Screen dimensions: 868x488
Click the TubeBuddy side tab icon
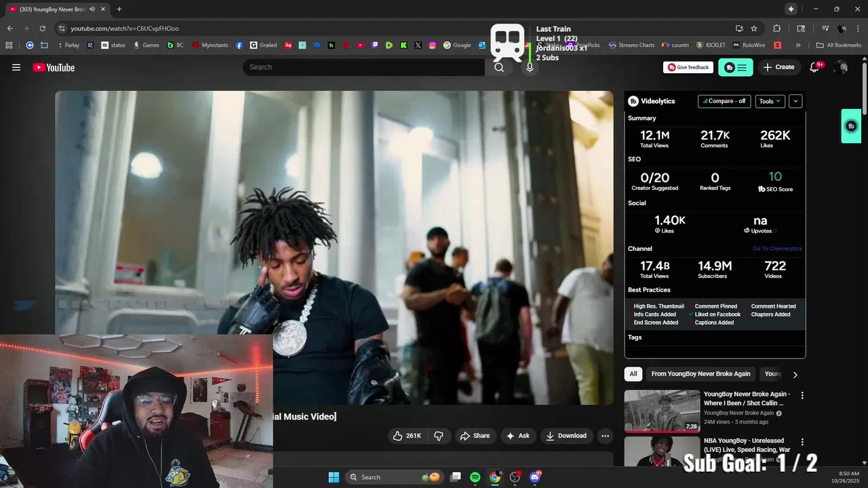(x=851, y=126)
